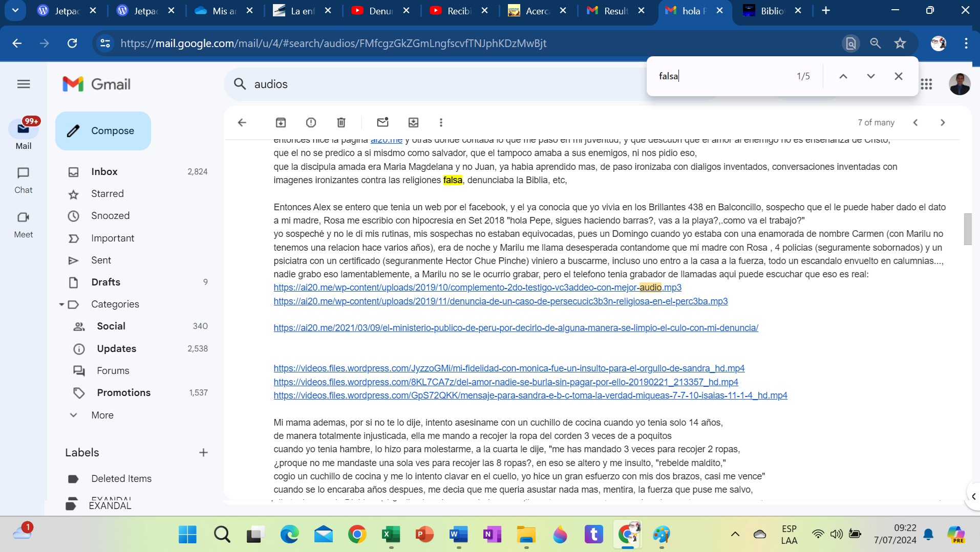Delete the email using the trash icon
Image resolution: width=980 pixels, height=552 pixels.
pos(341,122)
